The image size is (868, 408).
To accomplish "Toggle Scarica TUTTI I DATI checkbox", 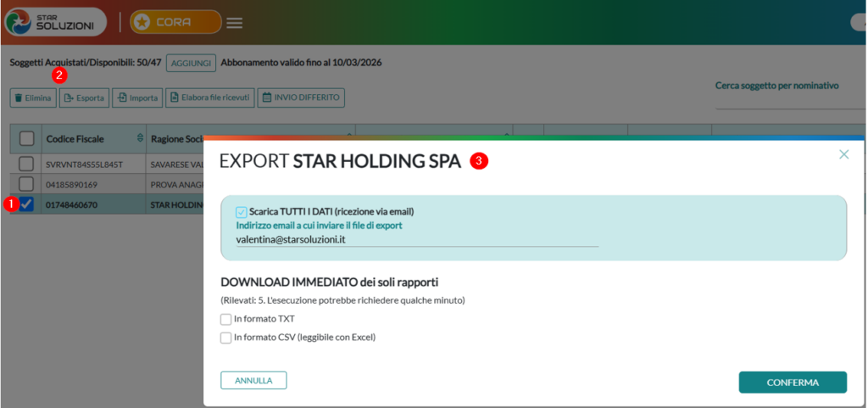I will pyautogui.click(x=242, y=211).
